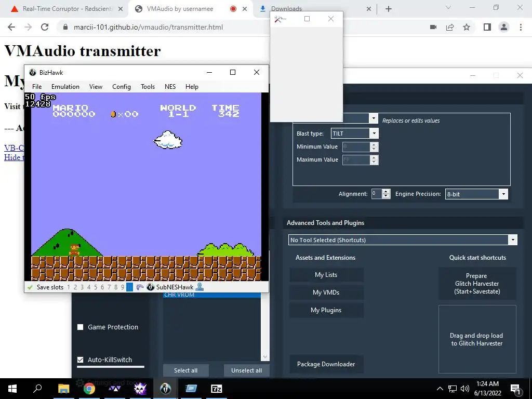Disable the Auto-KillSwitch checkbox

pyautogui.click(x=81, y=360)
